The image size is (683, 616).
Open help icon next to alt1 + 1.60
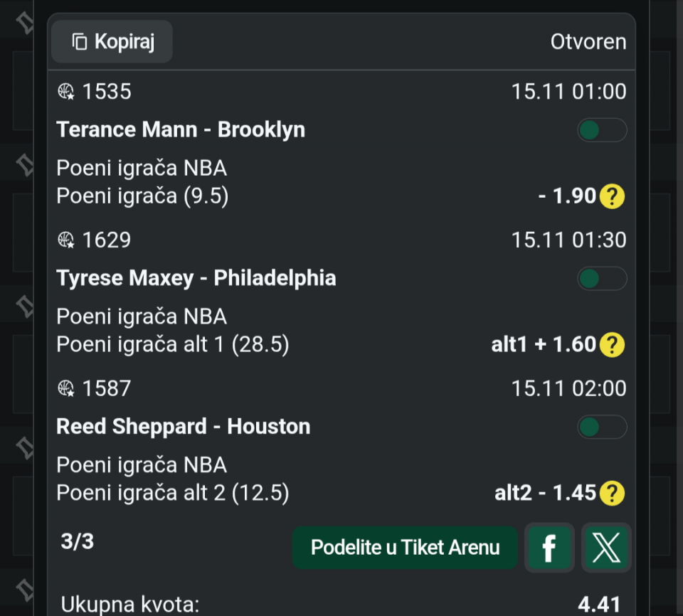612,345
